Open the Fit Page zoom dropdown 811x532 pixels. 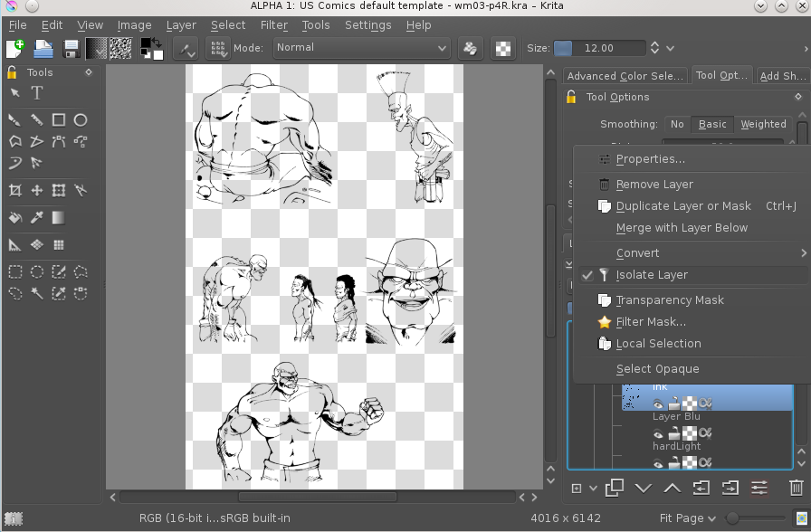click(687, 518)
